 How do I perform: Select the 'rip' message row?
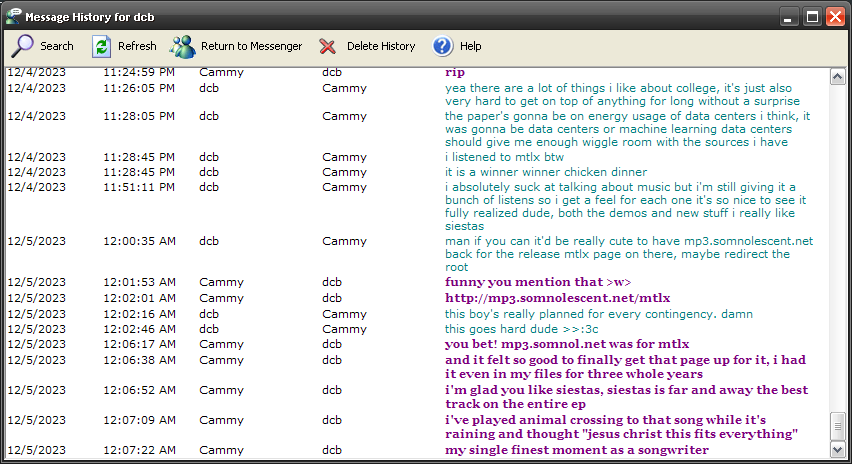point(455,72)
